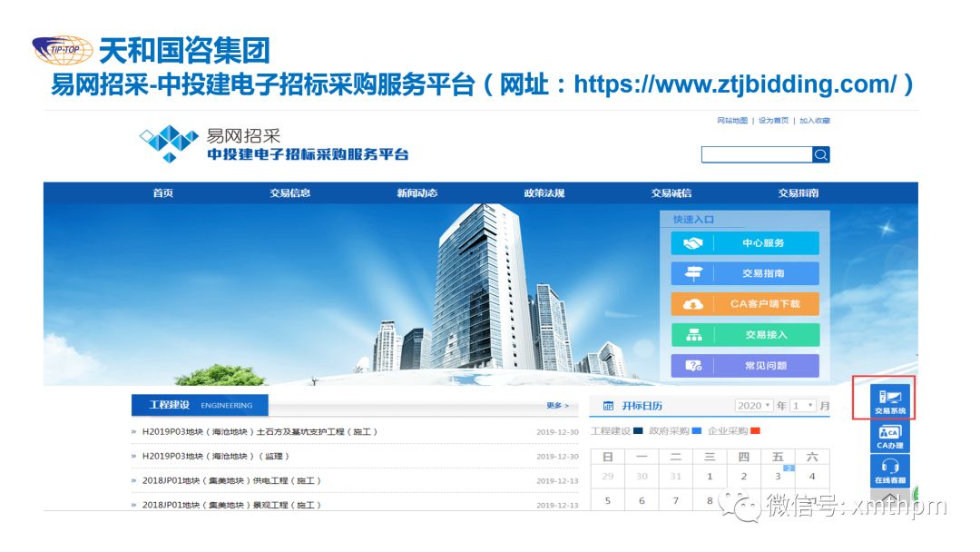Open the 新闻动态 navigation item
The height and width of the screenshot is (552, 980).
point(416,193)
